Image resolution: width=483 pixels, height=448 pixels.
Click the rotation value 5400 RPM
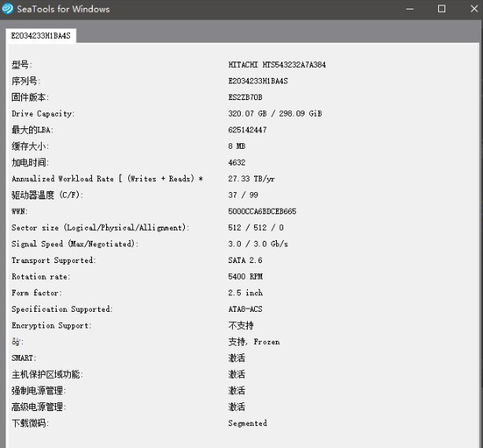(245, 276)
